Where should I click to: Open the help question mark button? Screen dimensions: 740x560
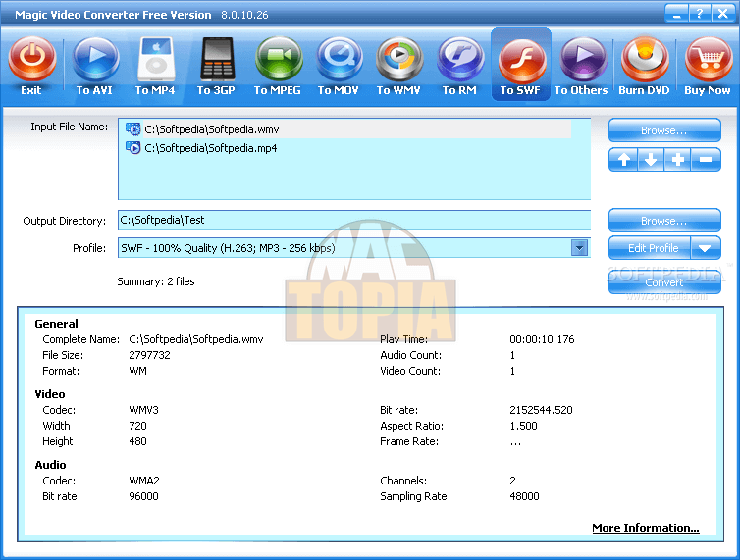pos(699,13)
